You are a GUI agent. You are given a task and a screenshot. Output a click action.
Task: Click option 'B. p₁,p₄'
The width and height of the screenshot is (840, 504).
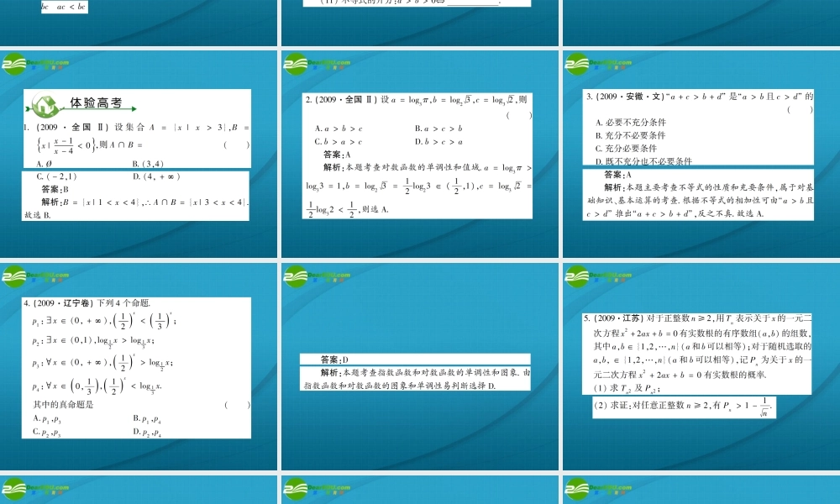pos(147,419)
